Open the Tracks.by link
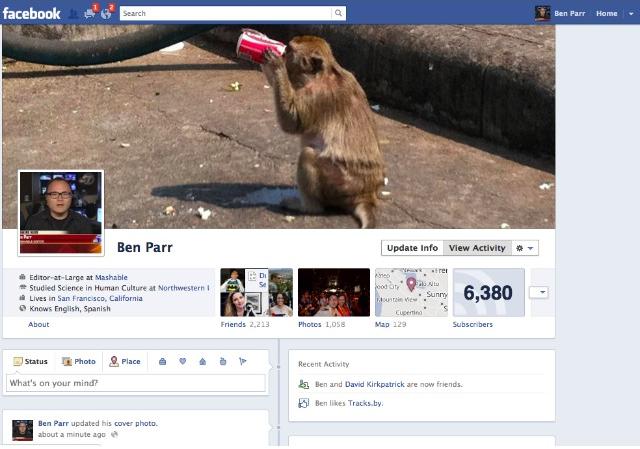The height and width of the screenshot is (449, 640). 366,403
